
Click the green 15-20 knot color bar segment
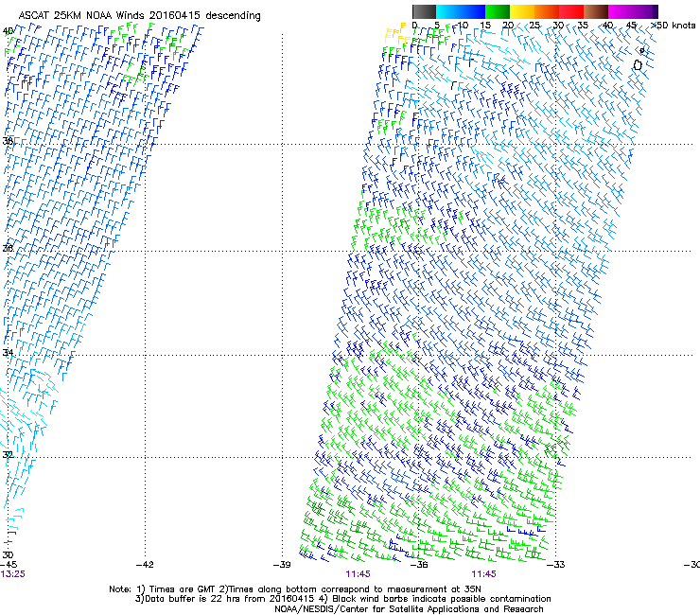coord(498,11)
